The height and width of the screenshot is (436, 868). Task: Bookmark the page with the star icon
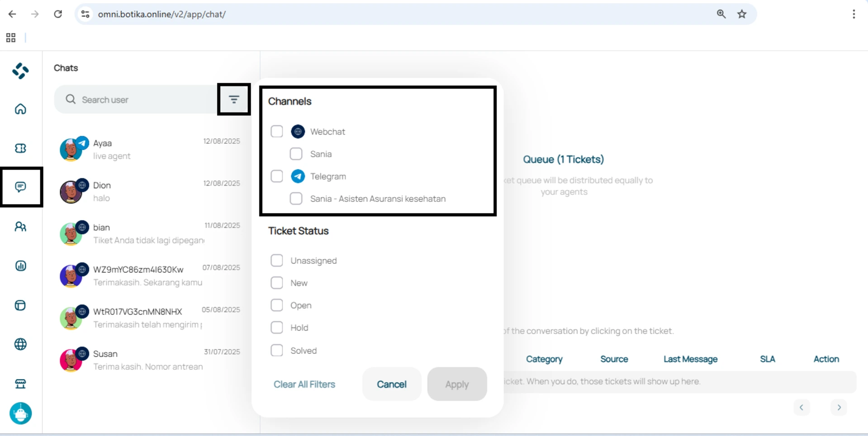742,14
